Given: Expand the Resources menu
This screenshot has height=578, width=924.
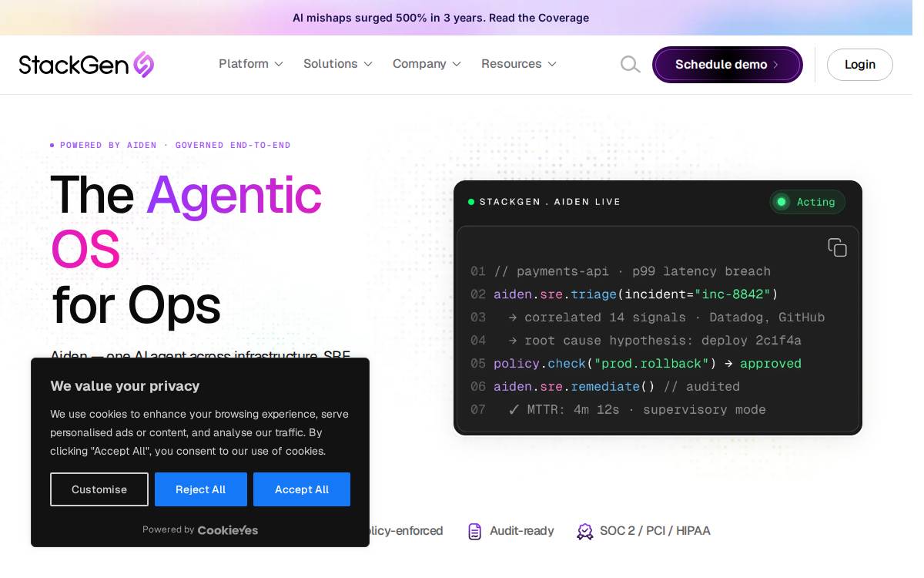Looking at the screenshot, I should click(x=519, y=64).
